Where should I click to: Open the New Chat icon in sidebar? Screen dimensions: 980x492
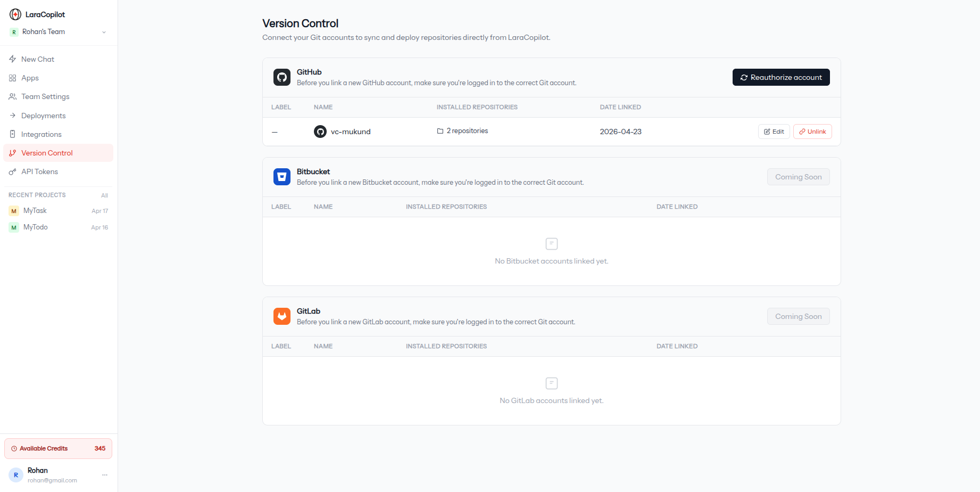[x=13, y=59]
